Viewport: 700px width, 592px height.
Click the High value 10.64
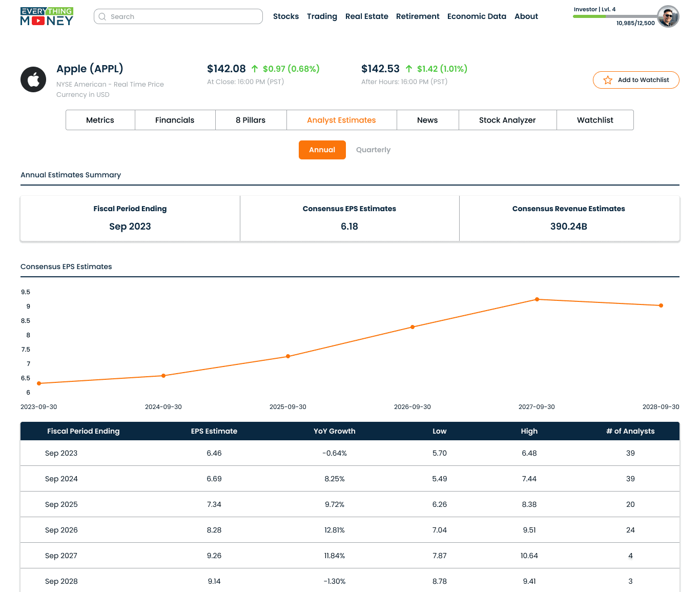coord(529,556)
